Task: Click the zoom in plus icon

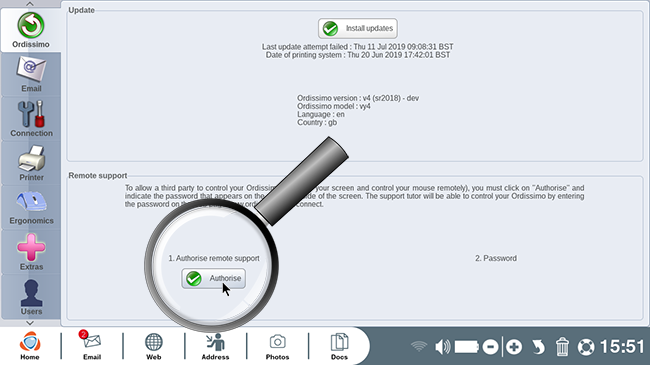Action: tap(514, 346)
